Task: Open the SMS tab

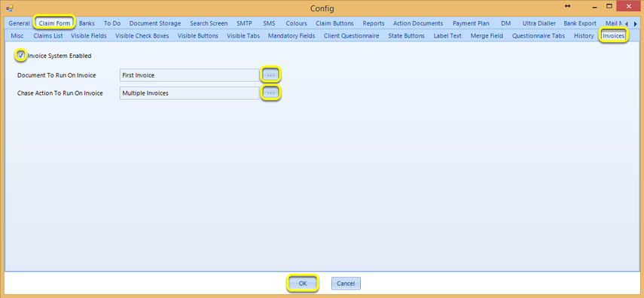Action: pos(269,23)
